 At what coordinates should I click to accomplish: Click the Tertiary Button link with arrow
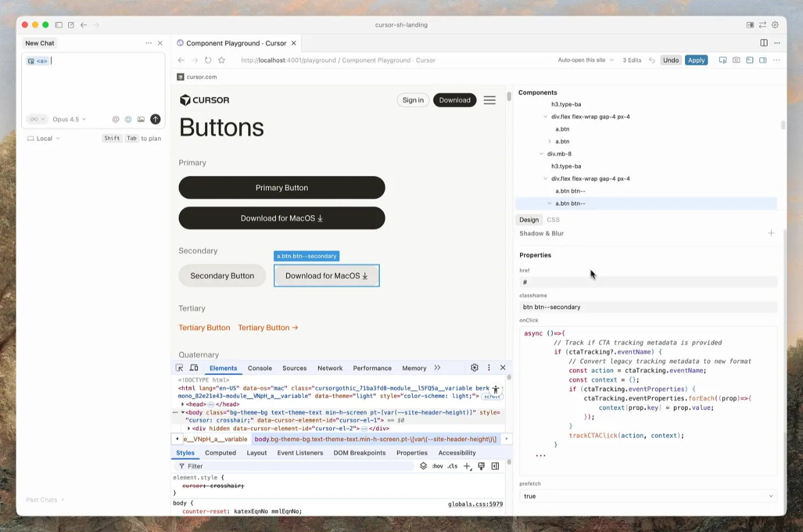(x=268, y=328)
